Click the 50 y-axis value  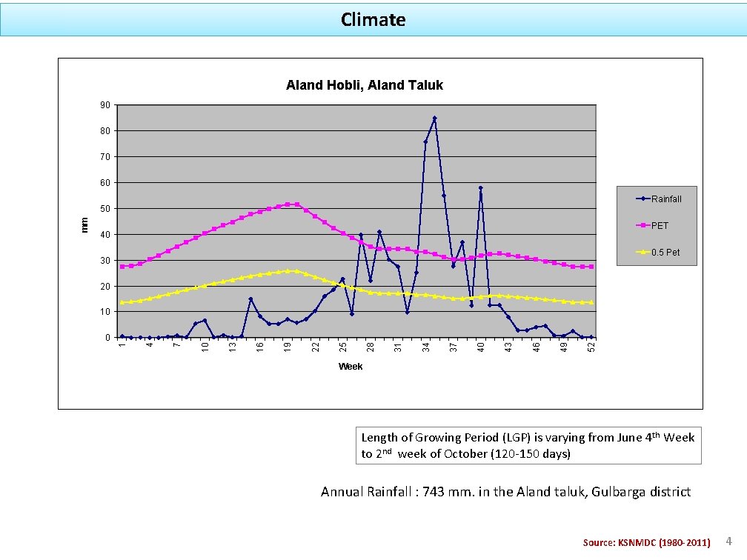105,209
